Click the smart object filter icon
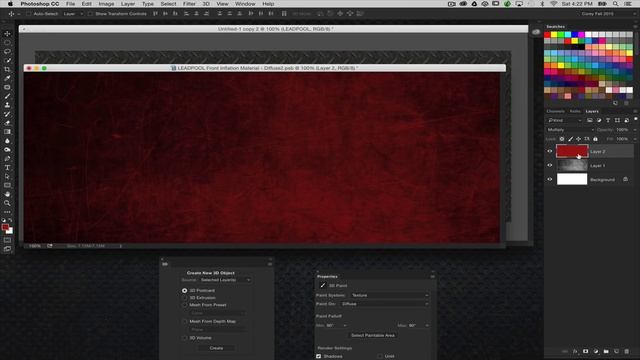This screenshot has height=360, width=640. click(x=626, y=120)
